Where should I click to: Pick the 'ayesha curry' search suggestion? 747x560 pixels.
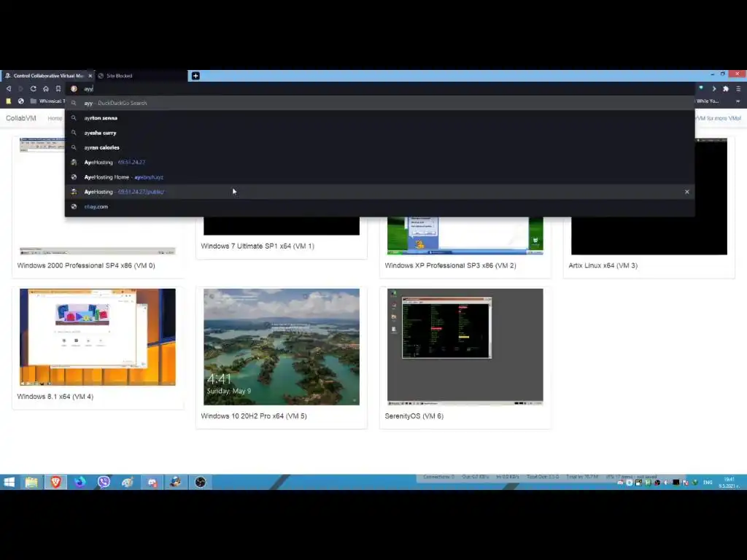379,133
